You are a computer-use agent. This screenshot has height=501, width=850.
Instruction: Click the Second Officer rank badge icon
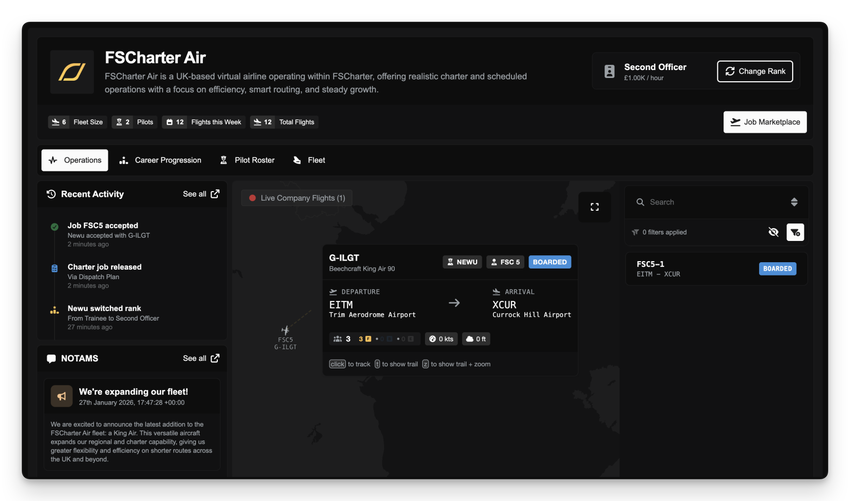pos(609,72)
